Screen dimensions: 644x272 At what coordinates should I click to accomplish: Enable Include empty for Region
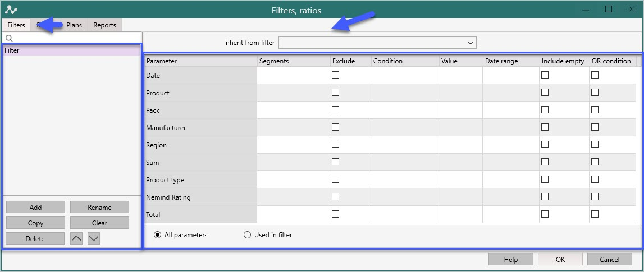(x=545, y=144)
